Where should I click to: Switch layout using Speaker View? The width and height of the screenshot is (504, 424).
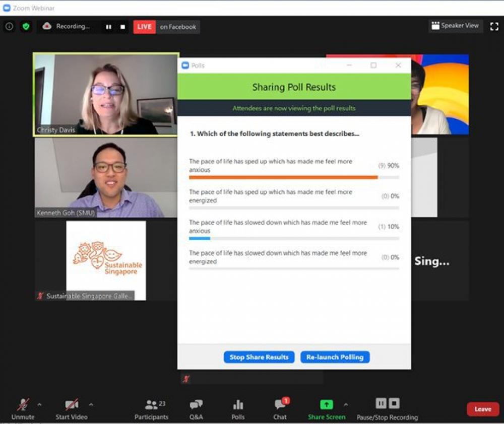tap(455, 26)
